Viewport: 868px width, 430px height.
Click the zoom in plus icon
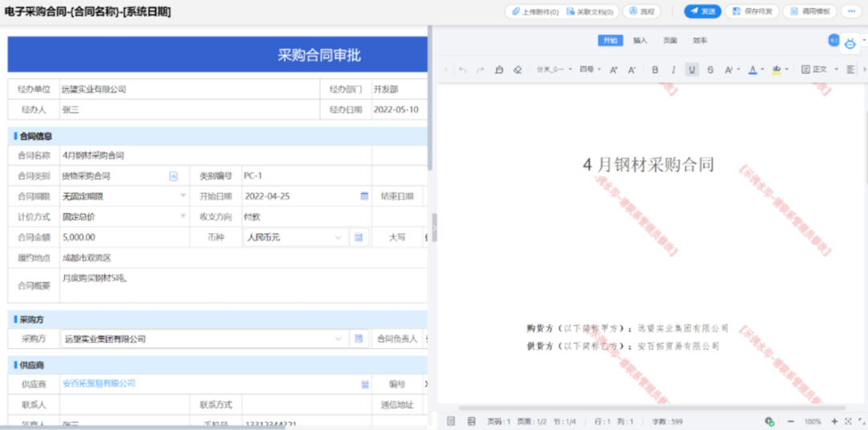coord(834,421)
